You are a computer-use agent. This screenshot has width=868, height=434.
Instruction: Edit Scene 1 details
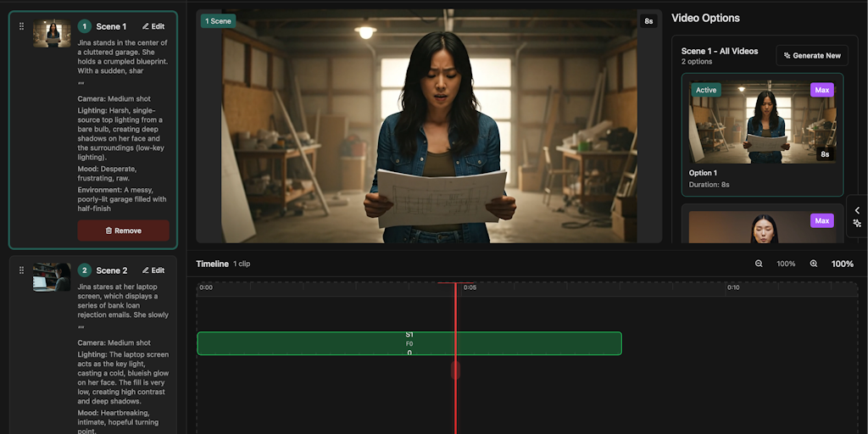[x=153, y=26]
